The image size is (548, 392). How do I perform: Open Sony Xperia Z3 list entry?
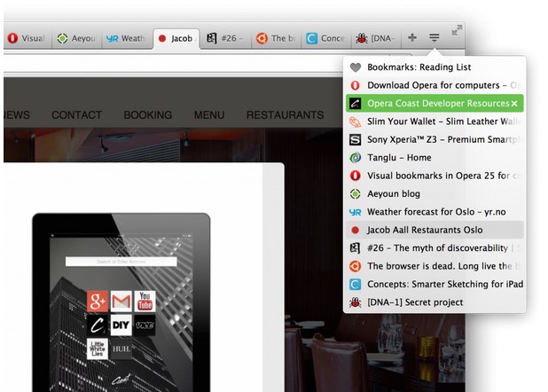click(434, 139)
